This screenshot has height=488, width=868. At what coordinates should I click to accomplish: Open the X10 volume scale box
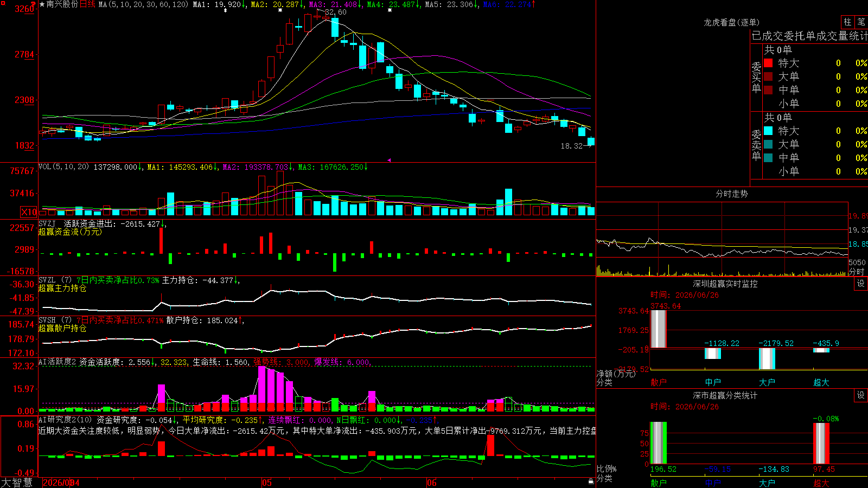pyautogui.click(x=29, y=212)
